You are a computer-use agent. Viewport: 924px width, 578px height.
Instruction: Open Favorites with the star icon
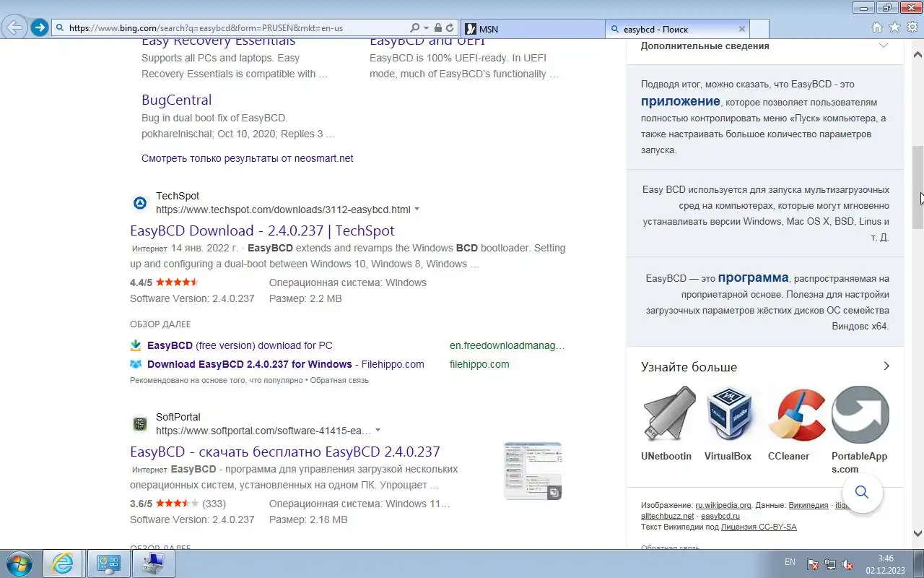tap(894, 27)
